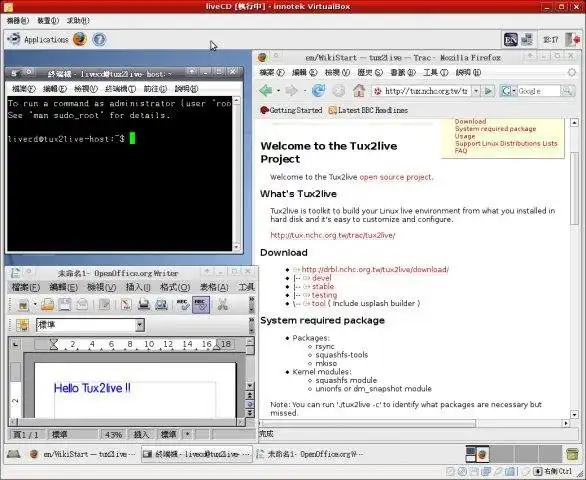
Task: Open the Back history dropdown arrow
Action: click(x=278, y=91)
